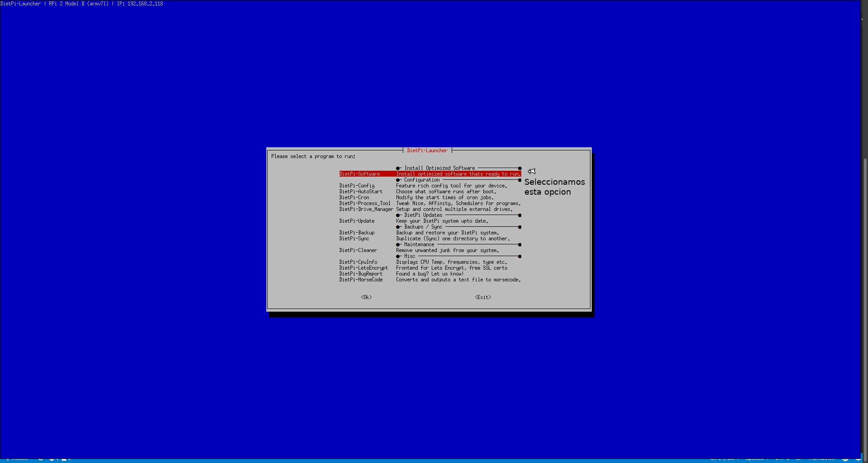
Task: Click the arrow annotation pointing at DietPi-Software
Action: pyautogui.click(x=532, y=171)
